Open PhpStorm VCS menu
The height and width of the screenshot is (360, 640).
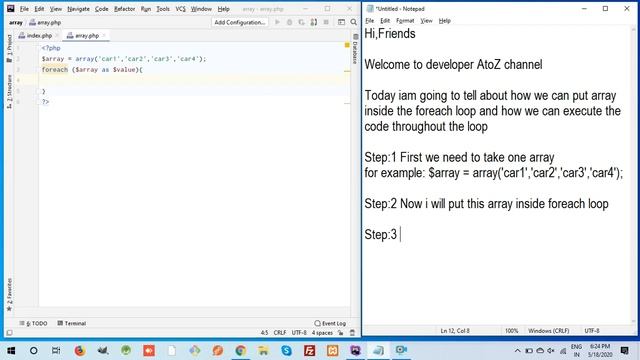tap(180, 9)
